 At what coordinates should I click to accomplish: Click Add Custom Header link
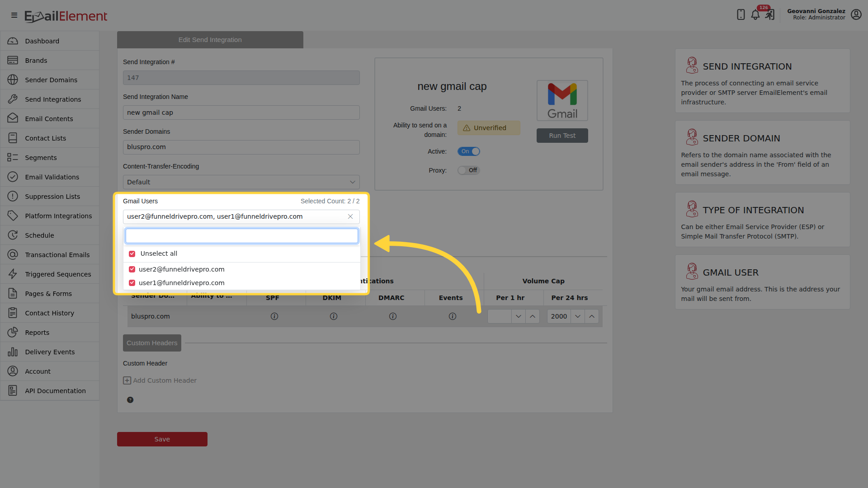click(160, 380)
